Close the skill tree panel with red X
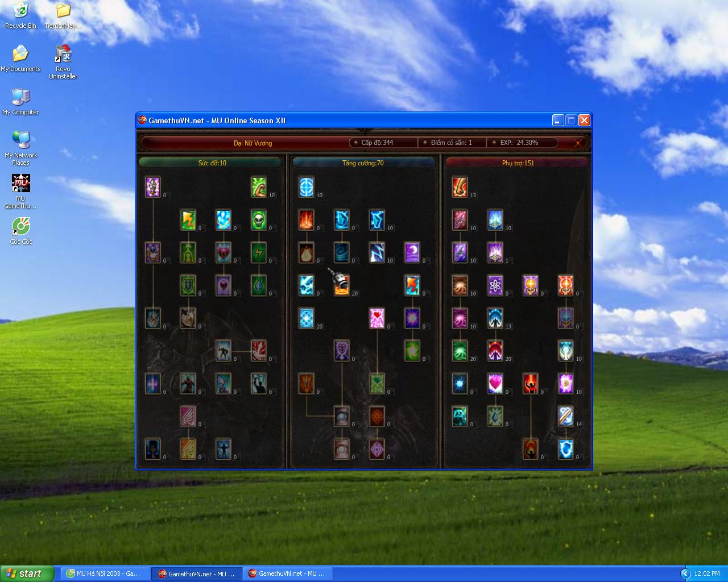 point(578,143)
